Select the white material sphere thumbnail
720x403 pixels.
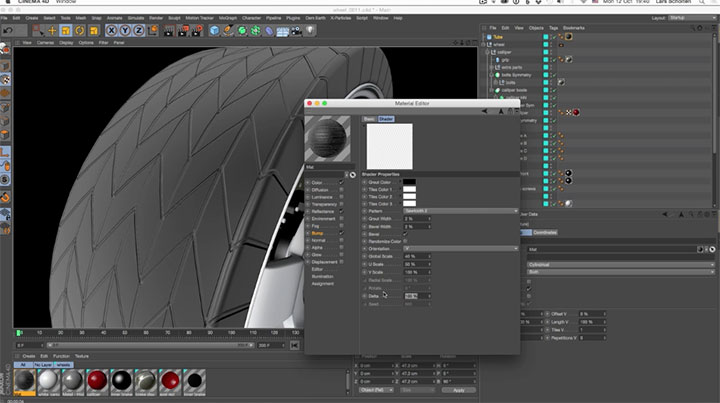point(48,381)
